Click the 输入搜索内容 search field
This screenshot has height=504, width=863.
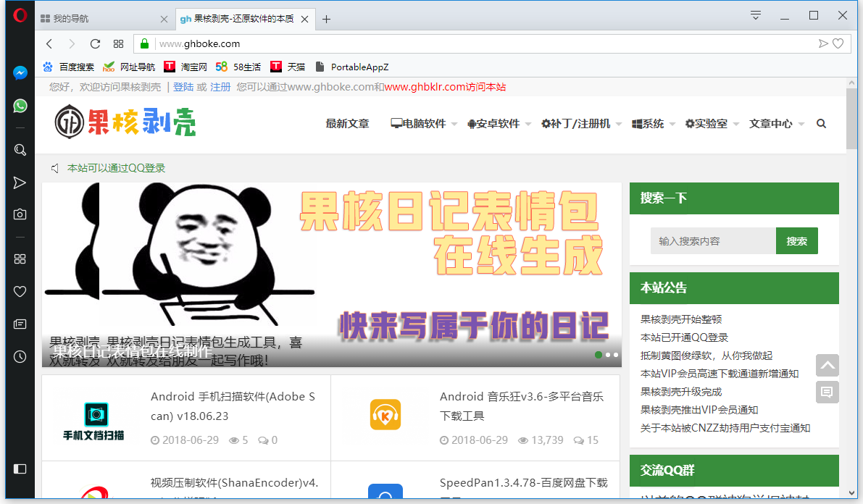(x=713, y=241)
